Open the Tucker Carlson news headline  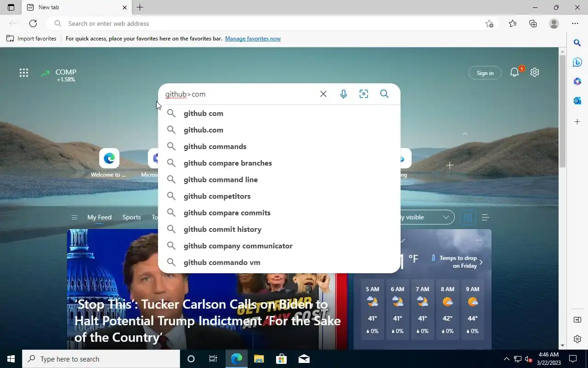click(x=208, y=321)
